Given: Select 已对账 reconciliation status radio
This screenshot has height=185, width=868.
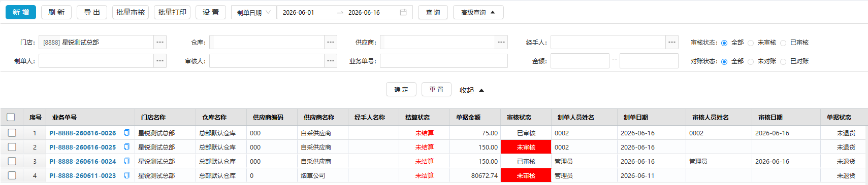Looking at the screenshot, I should click(783, 62).
